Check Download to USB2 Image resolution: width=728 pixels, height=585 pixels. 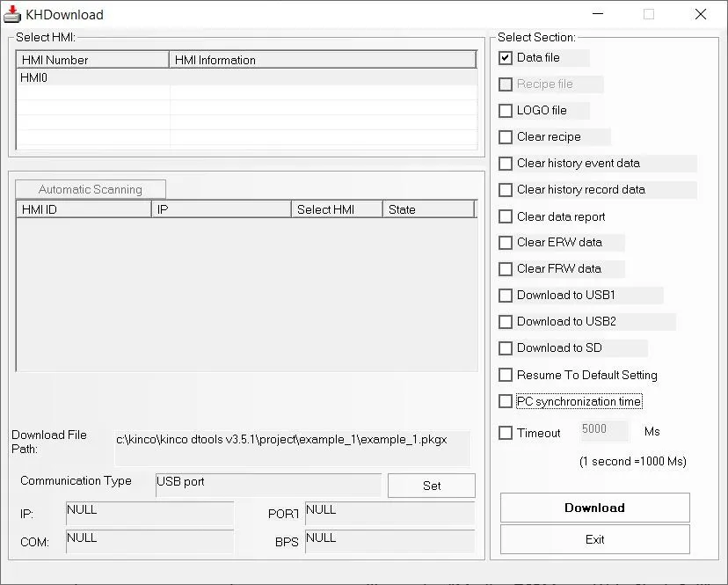click(x=506, y=322)
